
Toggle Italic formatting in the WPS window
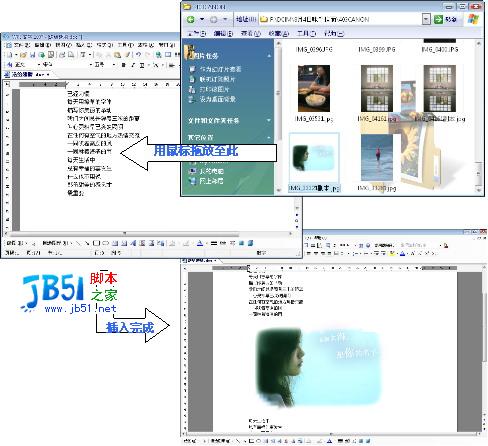coord(133,64)
